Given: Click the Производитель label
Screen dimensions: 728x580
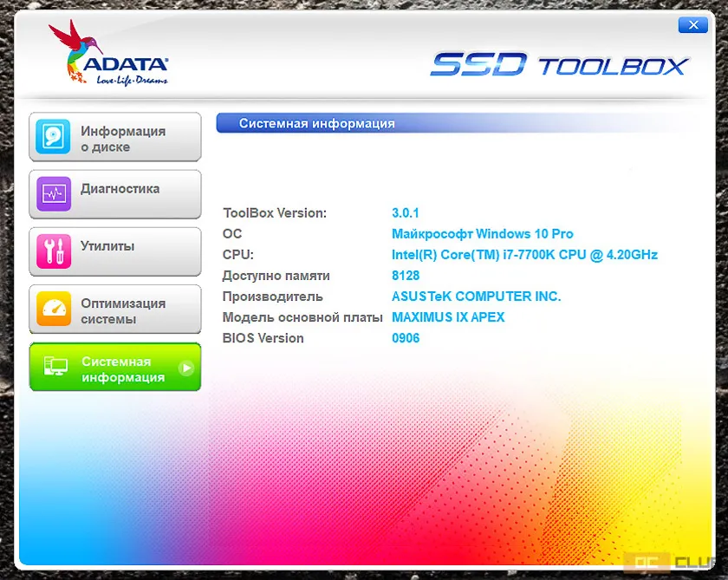Looking at the screenshot, I should tap(272, 297).
